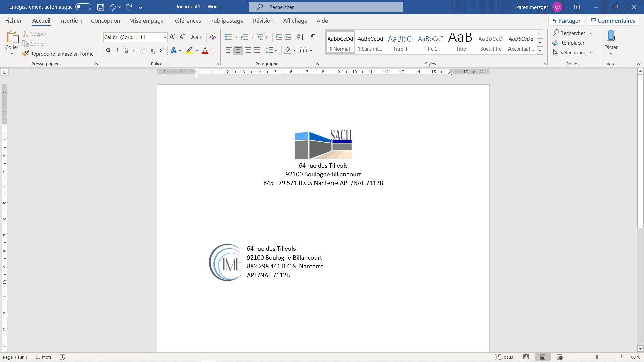Switch to Web Layout view
The image size is (644, 362).
click(559, 357)
